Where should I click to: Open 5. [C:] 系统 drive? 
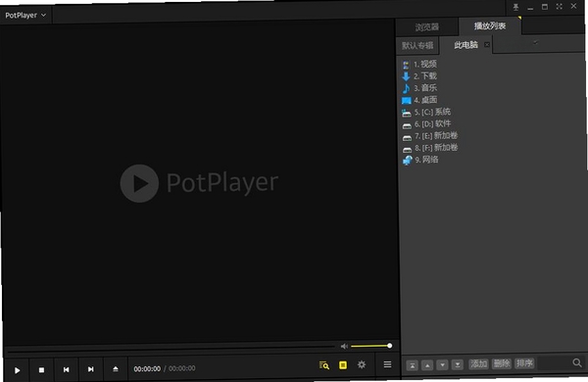(426, 112)
